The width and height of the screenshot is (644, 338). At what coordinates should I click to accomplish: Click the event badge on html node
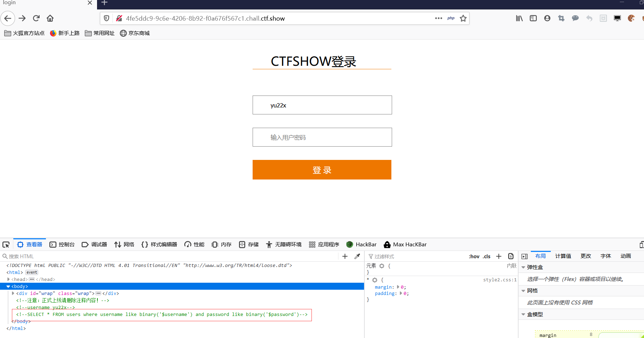pos(32,272)
